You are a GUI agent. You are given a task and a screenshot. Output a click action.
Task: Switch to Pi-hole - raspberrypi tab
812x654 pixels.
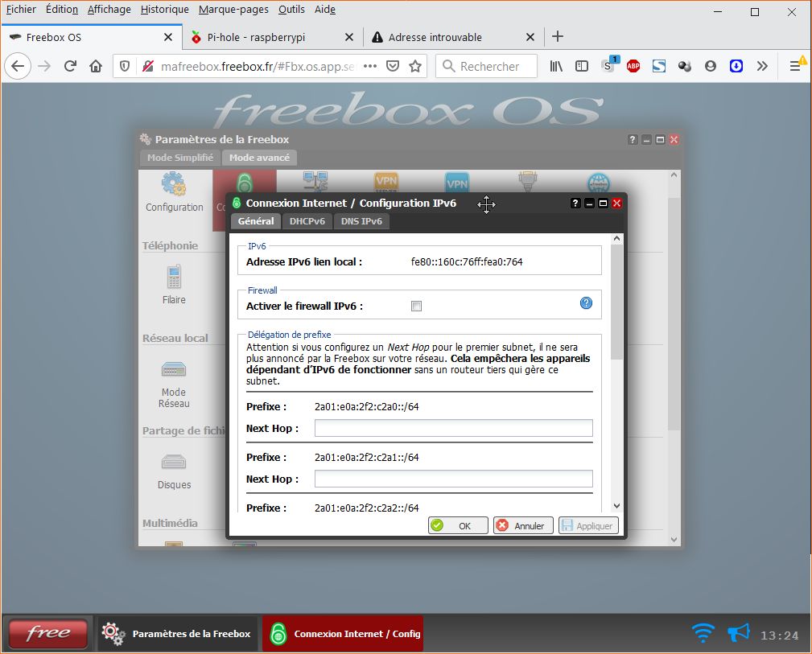(272, 37)
